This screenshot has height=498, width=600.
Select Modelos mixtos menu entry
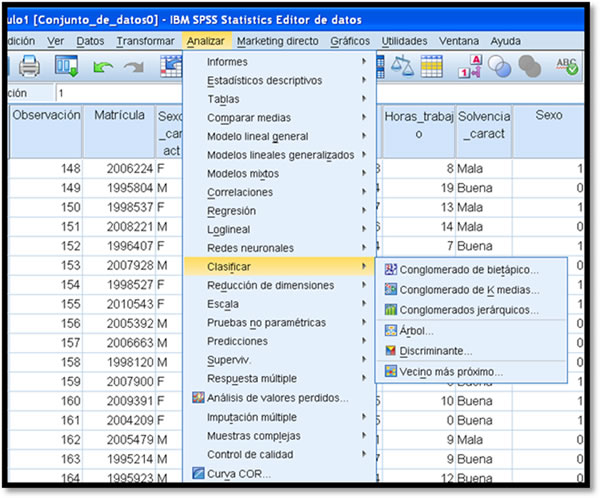(279, 173)
